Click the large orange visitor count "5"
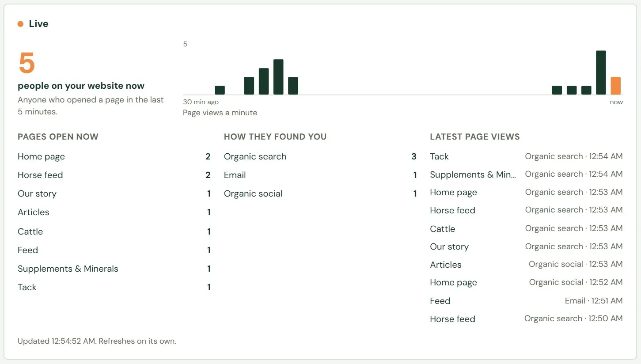The image size is (641, 364). (x=27, y=63)
